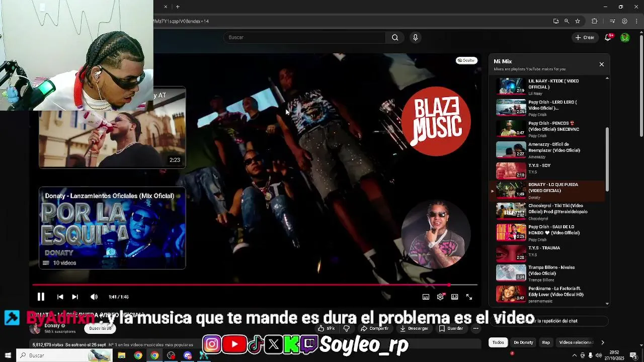Close the Mi Mix playlist panel

(601, 64)
